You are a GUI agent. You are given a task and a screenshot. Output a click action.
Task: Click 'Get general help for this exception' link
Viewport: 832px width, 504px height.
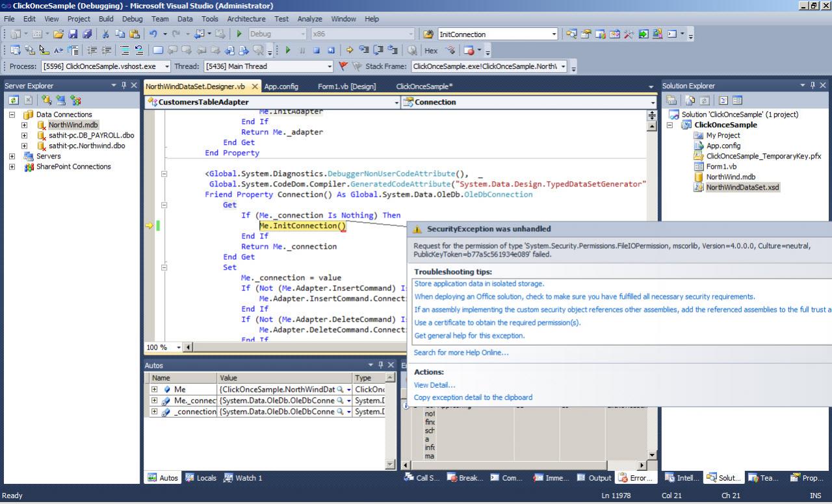click(x=469, y=336)
